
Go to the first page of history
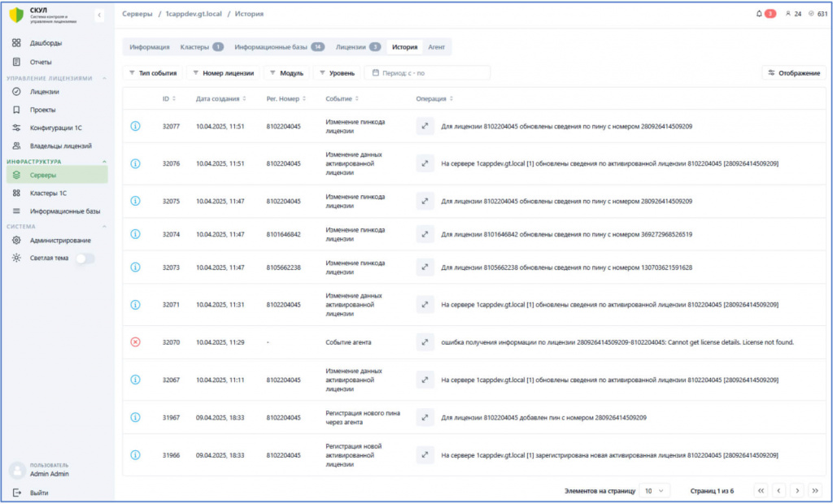761,491
